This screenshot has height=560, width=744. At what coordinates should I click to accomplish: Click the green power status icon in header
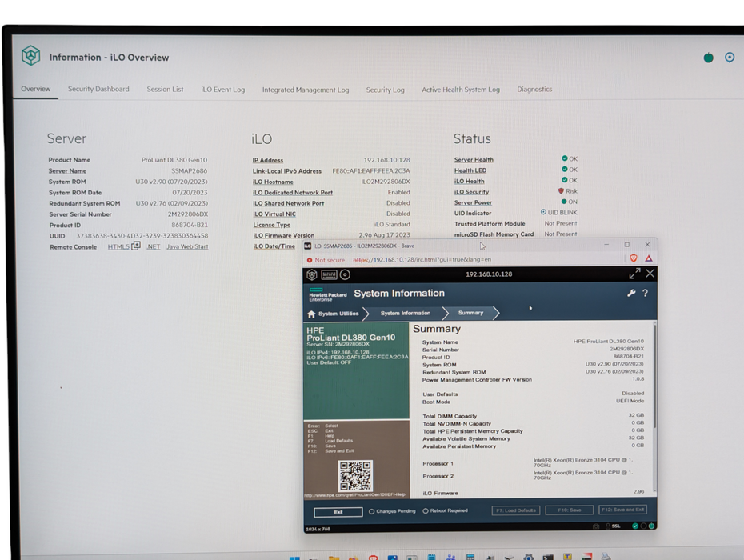[708, 58]
